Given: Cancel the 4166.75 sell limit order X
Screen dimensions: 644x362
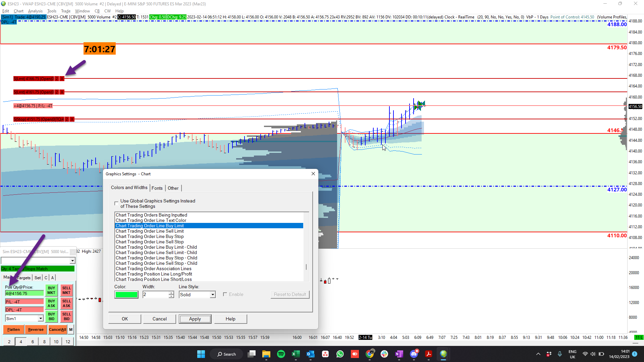Looking at the screenshot, I should click(x=62, y=79).
